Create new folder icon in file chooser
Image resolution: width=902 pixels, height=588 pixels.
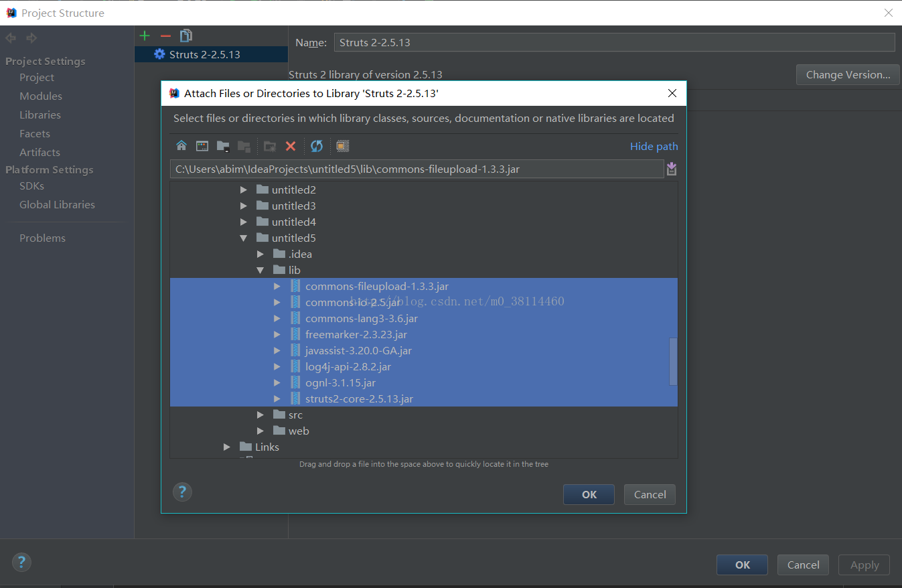pyautogui.click(x=270, y=146)
